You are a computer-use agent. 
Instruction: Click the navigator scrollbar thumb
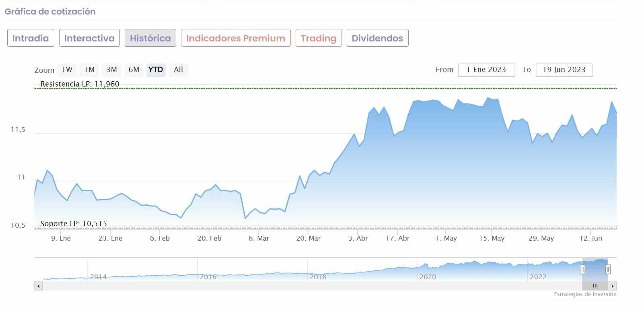(x=595, y=286)
